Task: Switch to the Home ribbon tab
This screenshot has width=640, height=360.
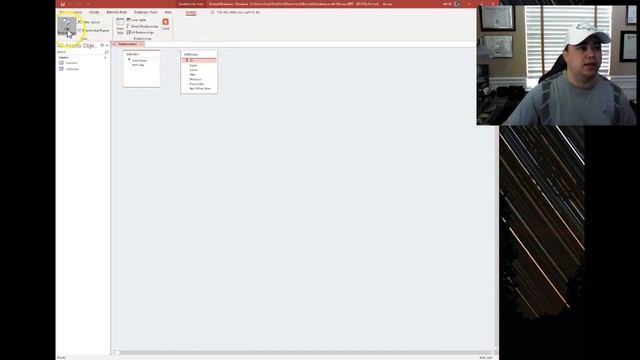Action: [77, 12]
